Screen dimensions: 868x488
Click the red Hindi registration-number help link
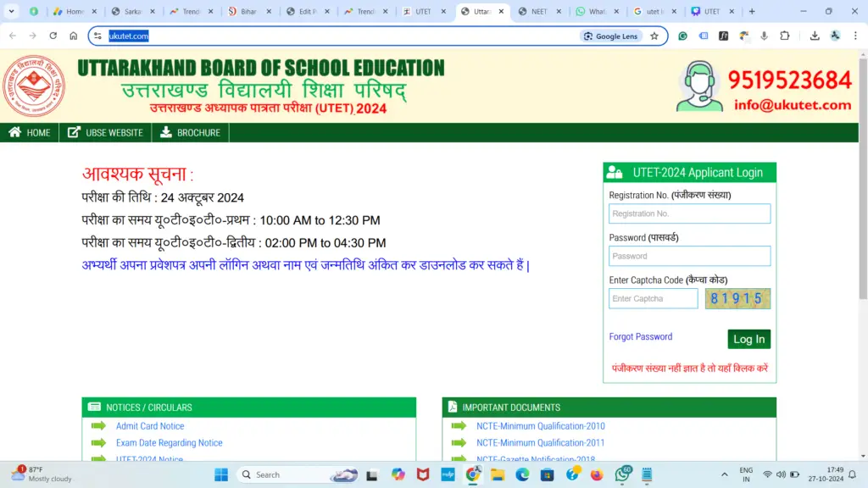tap(690, 369)
